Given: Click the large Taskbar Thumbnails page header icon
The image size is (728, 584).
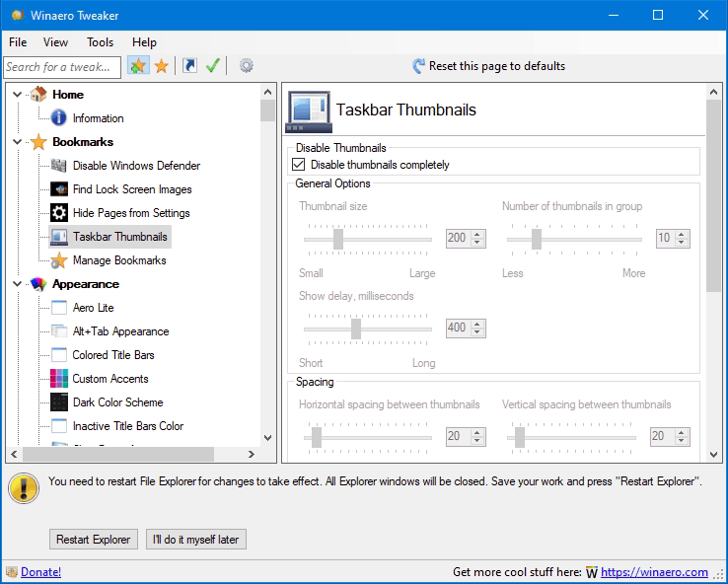Looking at the screenshot, I should pyautogui.click(x=309, y=111).
